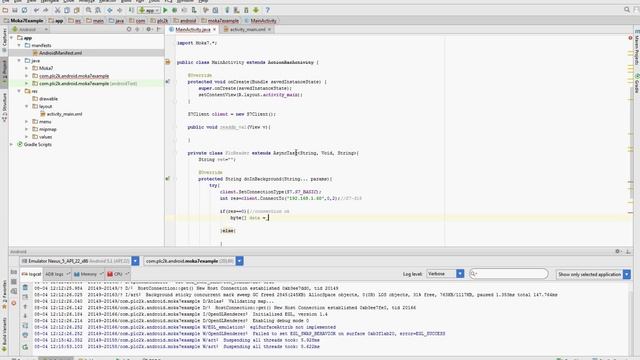Screen dimensions: 640x360
Task: Click the Android panel hide icon
Action: [628, 251]
